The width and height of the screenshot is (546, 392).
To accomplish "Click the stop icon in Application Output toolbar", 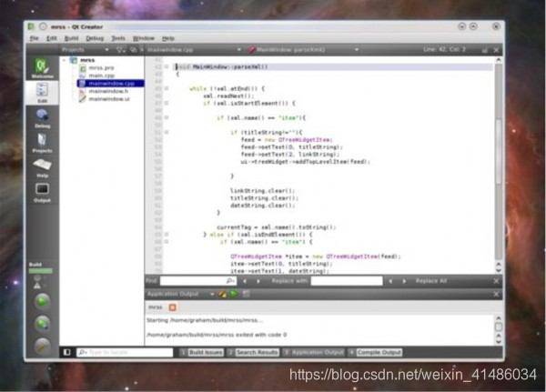I will tap(246, 295).
